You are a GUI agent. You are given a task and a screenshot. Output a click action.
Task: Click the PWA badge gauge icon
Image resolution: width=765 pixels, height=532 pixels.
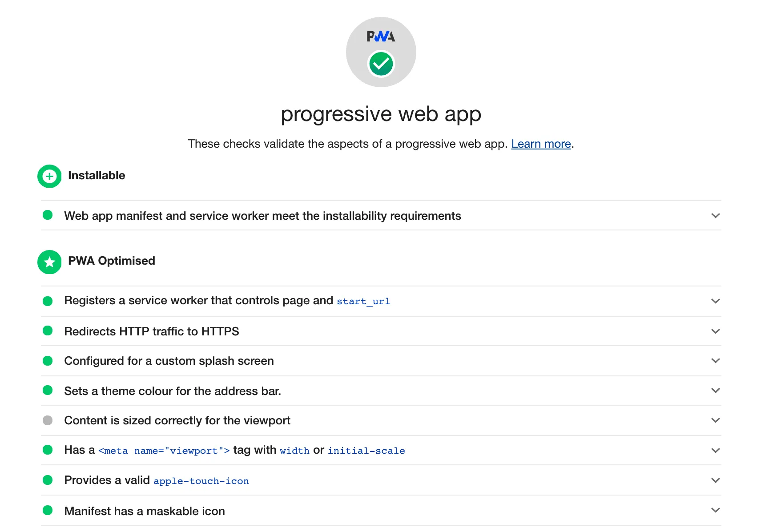(381, 52)
